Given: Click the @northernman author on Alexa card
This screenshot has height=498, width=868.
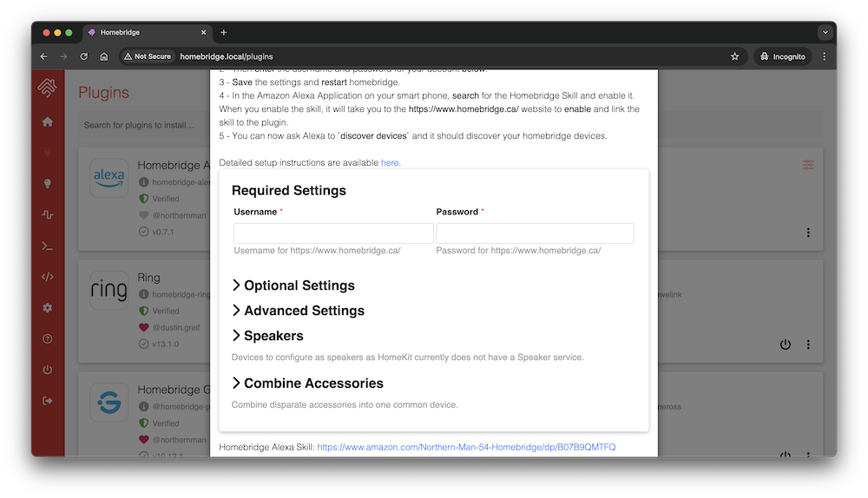Looking at the screenshot, I should tap(179, 215).
